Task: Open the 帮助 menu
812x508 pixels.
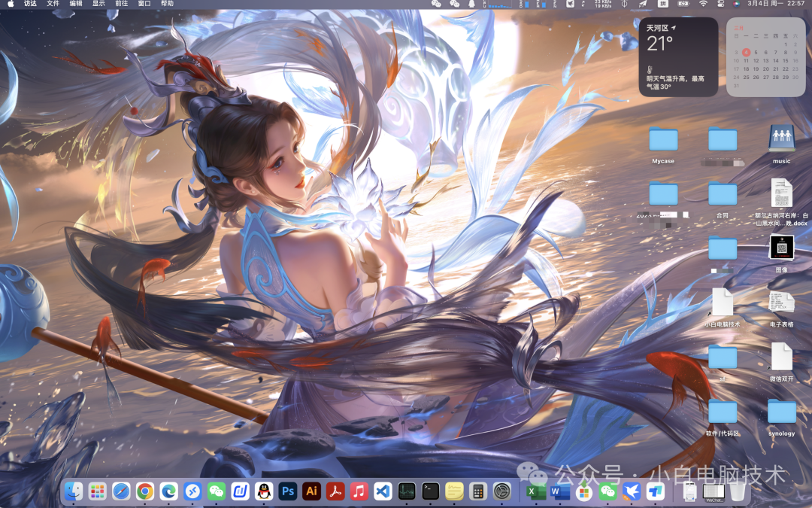Action: pos(167,4)
